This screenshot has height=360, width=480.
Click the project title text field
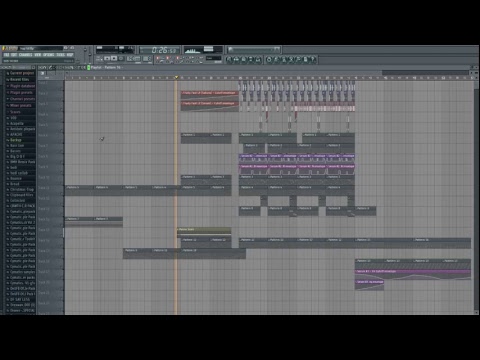tap(40, 48)
